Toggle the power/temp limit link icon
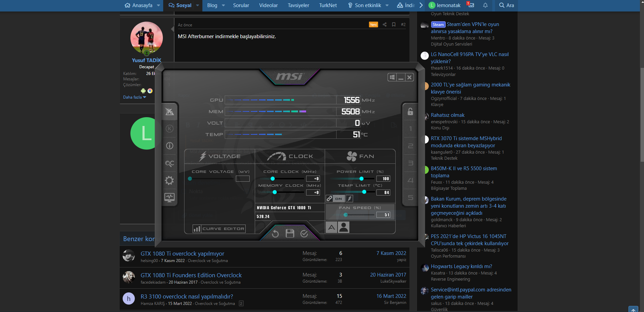The image size is (644, 312). coord(329,199)
